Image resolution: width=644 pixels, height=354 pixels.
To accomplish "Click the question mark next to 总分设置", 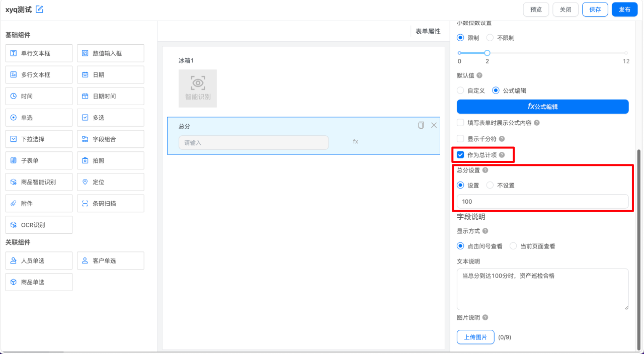I will coord(485,170).
